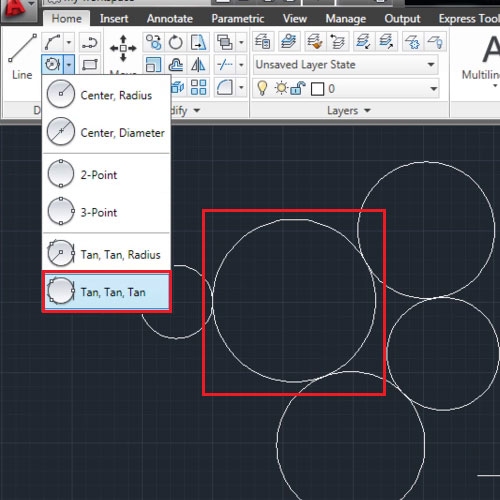Click the Circle tool button

pyautogui.click(x=53, y=64)
